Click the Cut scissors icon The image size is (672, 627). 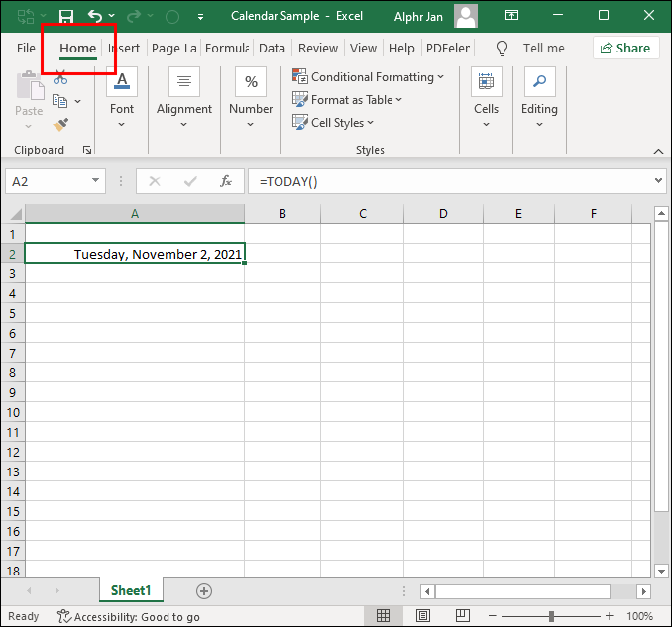click(x=60, y=78)
